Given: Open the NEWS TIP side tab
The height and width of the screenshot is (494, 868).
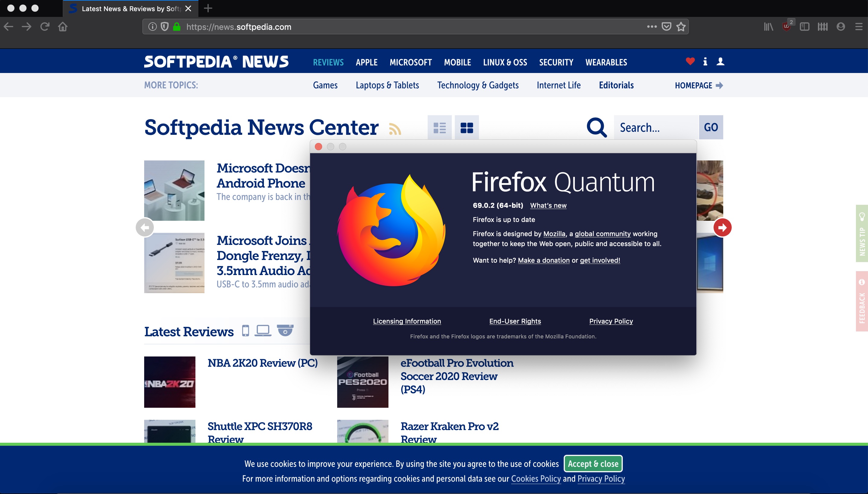Looking at the screenshot, I should [862, 233].
